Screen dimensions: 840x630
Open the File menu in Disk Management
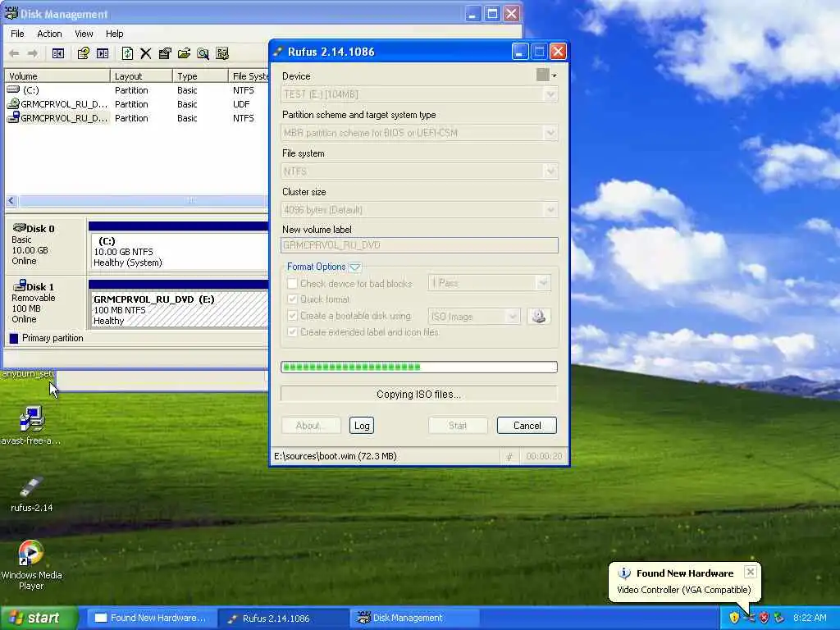pyautogui.click(x=17, y=33)
